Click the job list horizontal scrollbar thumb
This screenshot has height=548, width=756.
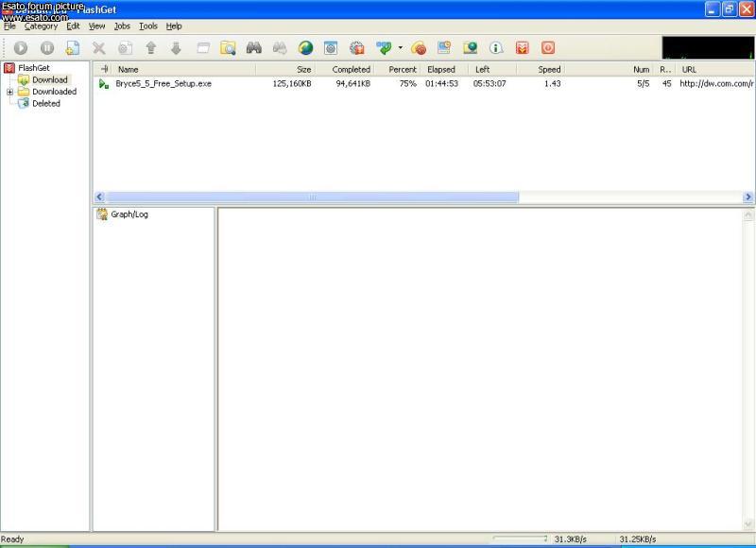(313, 197)
